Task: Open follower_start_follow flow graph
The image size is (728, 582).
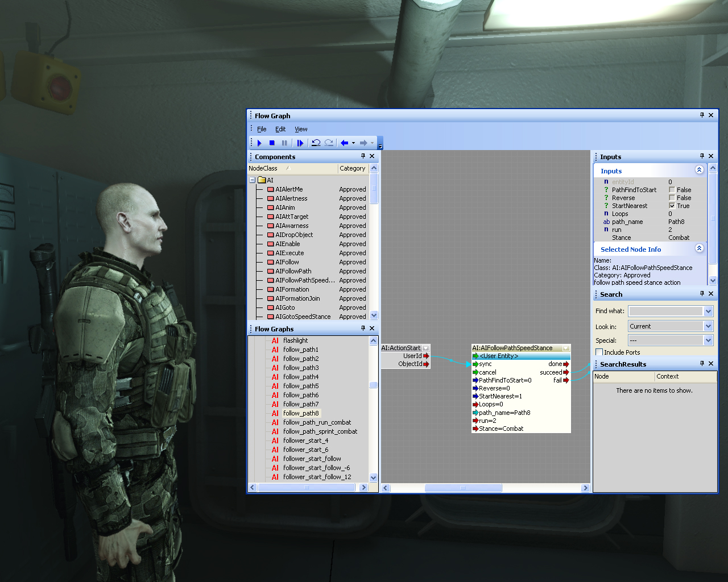Action: click(x=312, y=459)
